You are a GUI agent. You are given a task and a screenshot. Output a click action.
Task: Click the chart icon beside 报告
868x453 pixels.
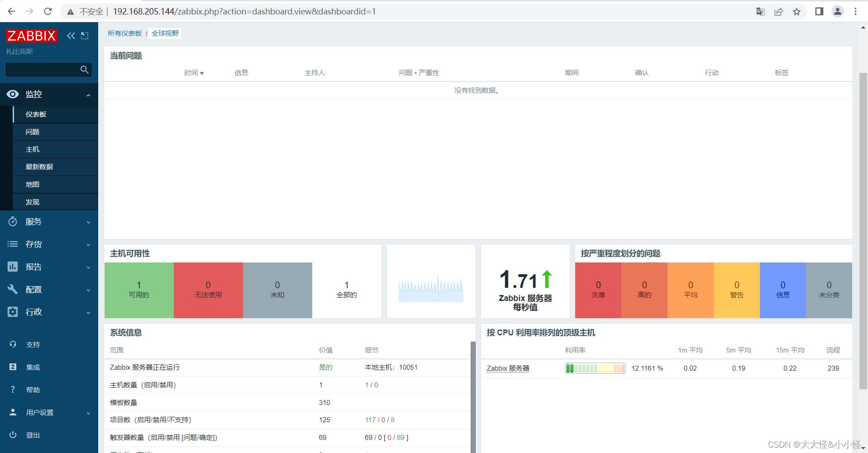pyautogui.click(x=13, y=267)
